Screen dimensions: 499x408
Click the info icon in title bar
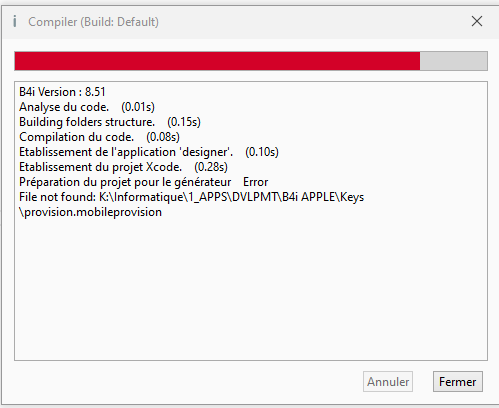point(14,22)
